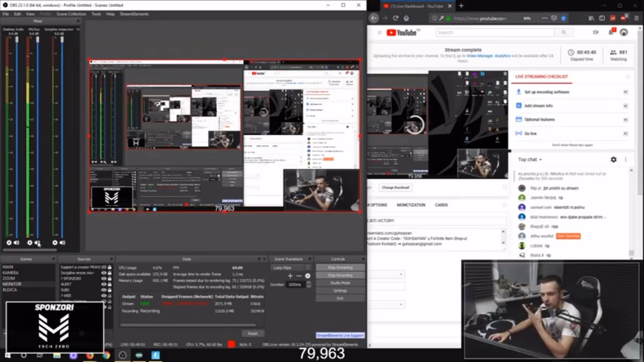
Task: Reset OBS stats with Reset button
Action: [253, 333]
